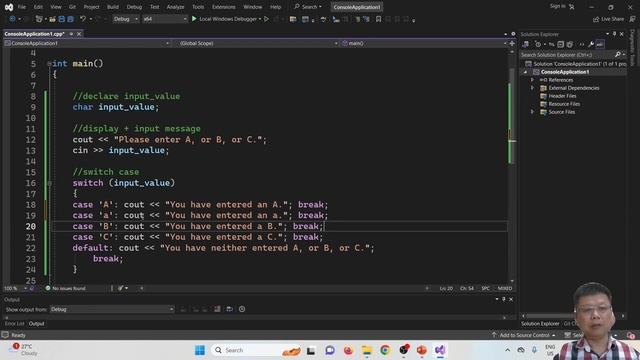Collapse the switch statement code block
Screen dimensions: 640x360
click(49, 183)
